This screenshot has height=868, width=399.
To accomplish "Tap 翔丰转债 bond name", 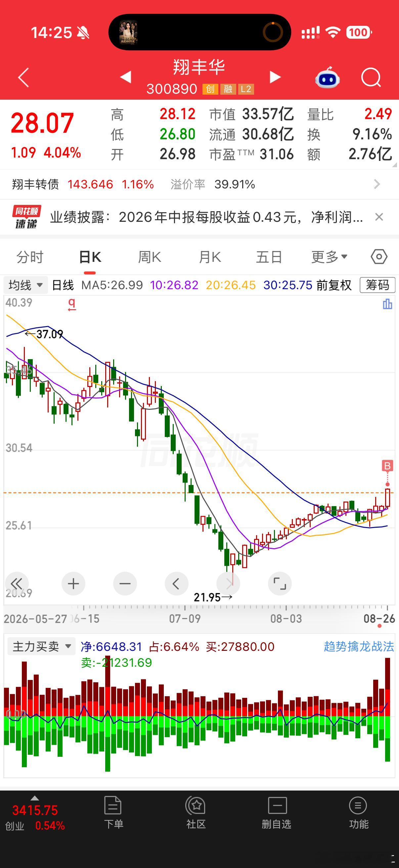I will (36, 184).
